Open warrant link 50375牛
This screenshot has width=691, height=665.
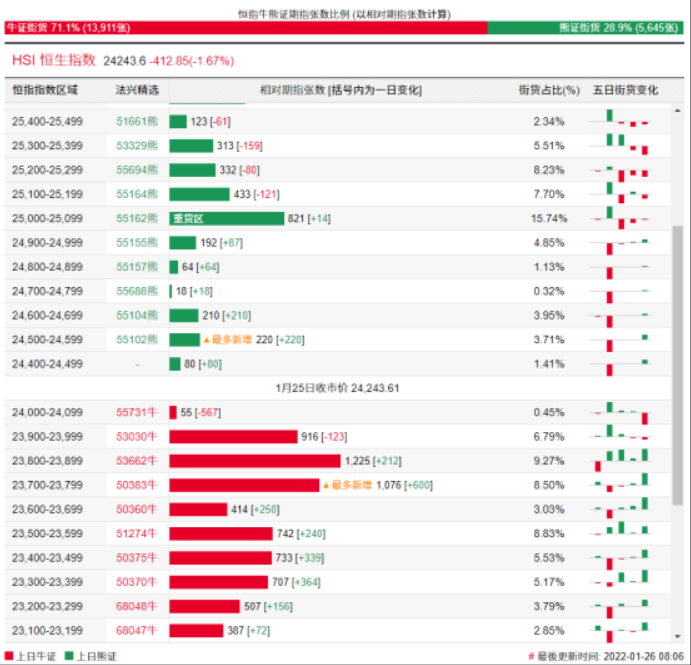[137, 558]
